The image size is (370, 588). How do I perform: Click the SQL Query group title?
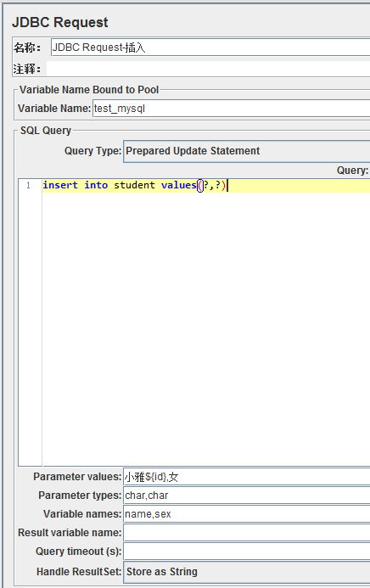pyautogui.click(x=46, y=131)
